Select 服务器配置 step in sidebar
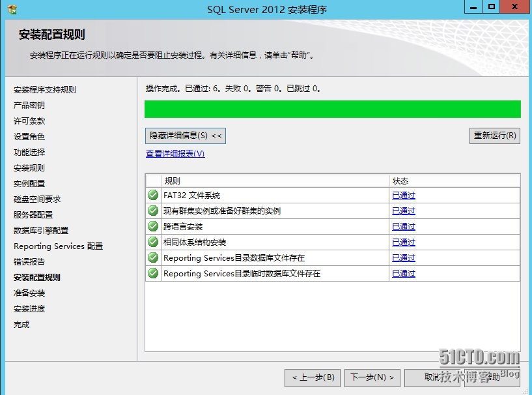The height and width of the screenshot is (395, 532). [33, 214]
